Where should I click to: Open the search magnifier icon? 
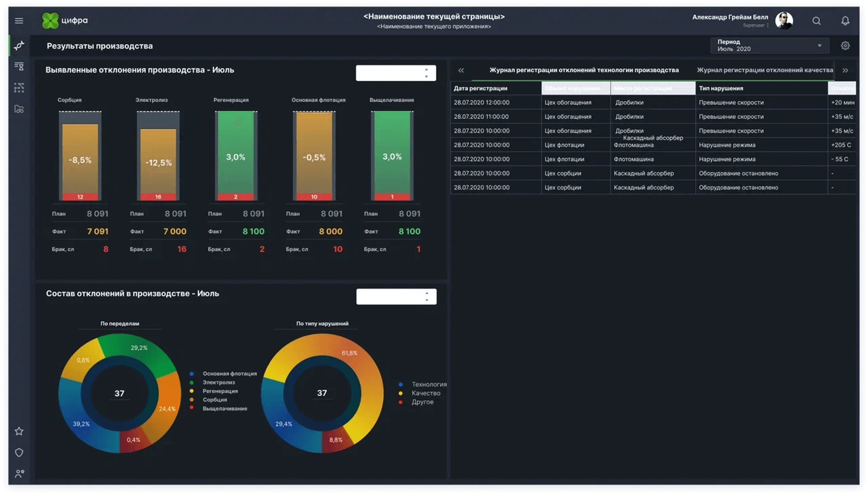[816, 21]
